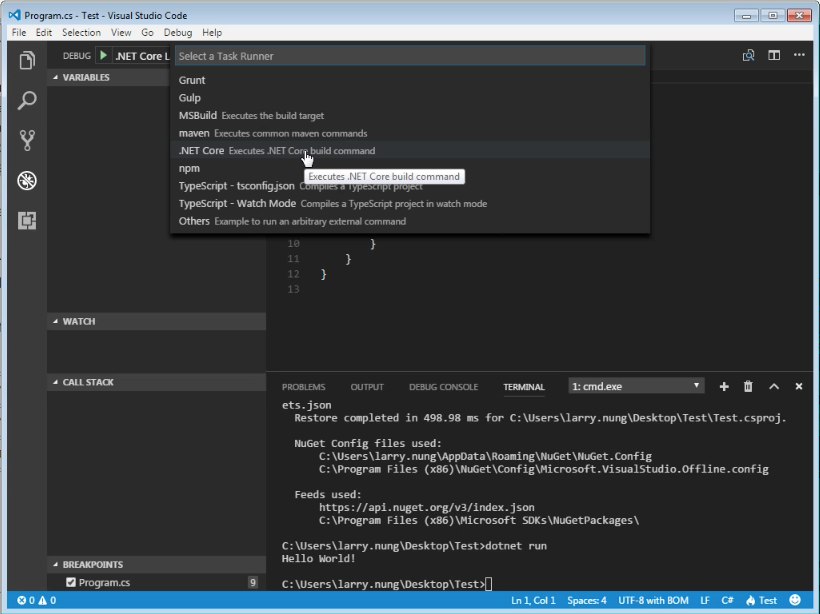Image resolution: width=820 pixels, height=614 pixels.
Task: Switch to the TERMINAL tab
Action: pos(524,387)
